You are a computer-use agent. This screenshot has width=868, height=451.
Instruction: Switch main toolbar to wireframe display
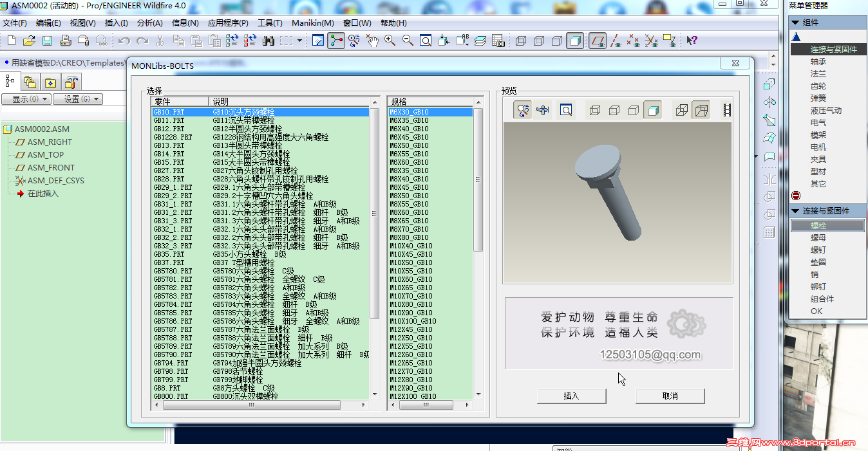(x=521, y=41)
